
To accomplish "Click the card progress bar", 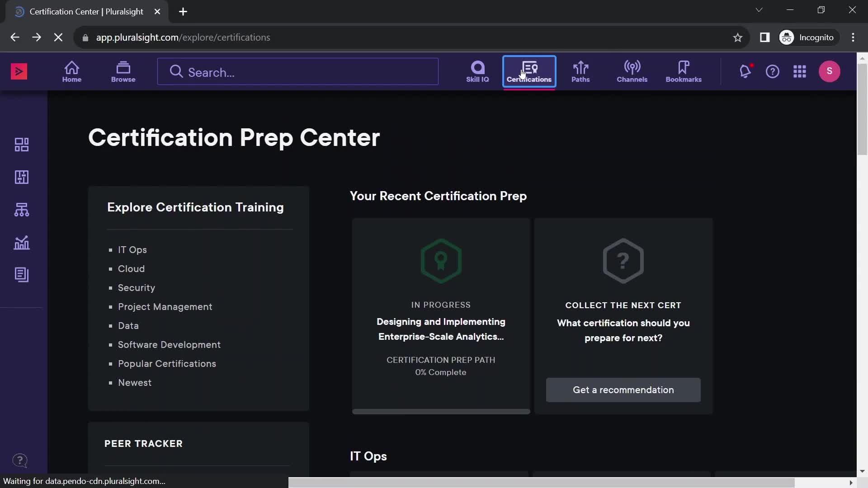I will [x=441, y=412].
